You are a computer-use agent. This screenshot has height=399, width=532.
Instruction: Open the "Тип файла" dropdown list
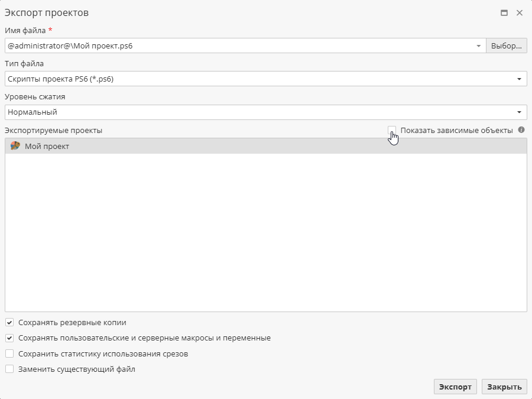[519, 78]
